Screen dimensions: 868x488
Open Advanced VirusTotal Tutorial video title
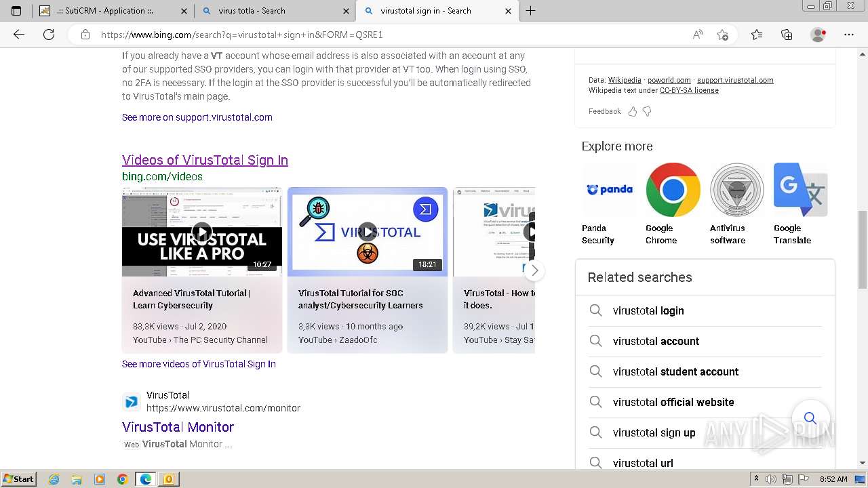pyautogui.click(x=192, y=299)
